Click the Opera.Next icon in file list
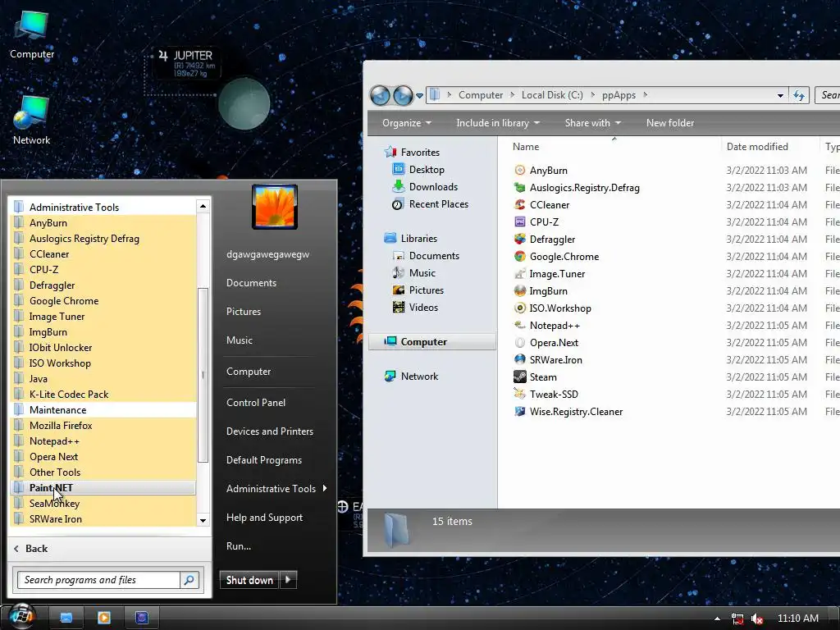Image resolution: width=840 pixels, height=630 pixels. click(519, 343)
